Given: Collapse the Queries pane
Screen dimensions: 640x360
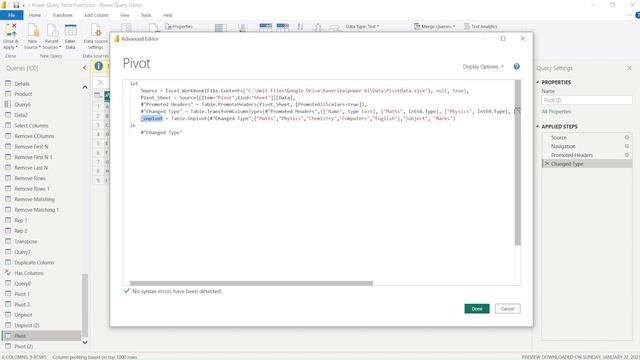Looking at the screenshot, I should (84, 68).
